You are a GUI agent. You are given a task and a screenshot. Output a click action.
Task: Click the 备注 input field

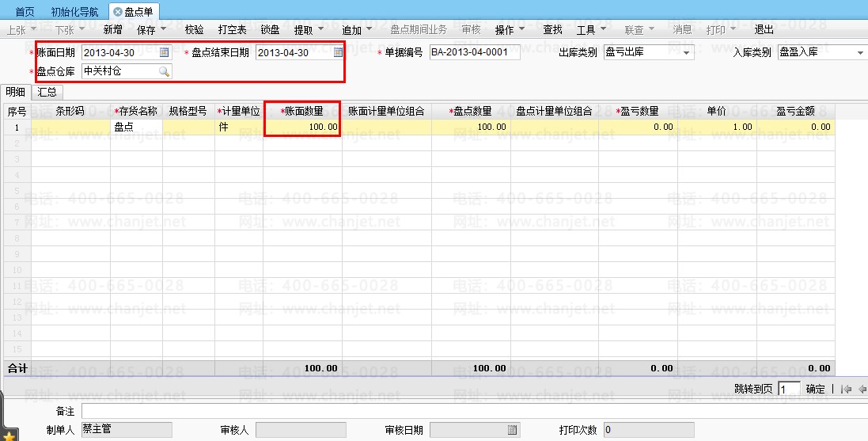(475, 411)
